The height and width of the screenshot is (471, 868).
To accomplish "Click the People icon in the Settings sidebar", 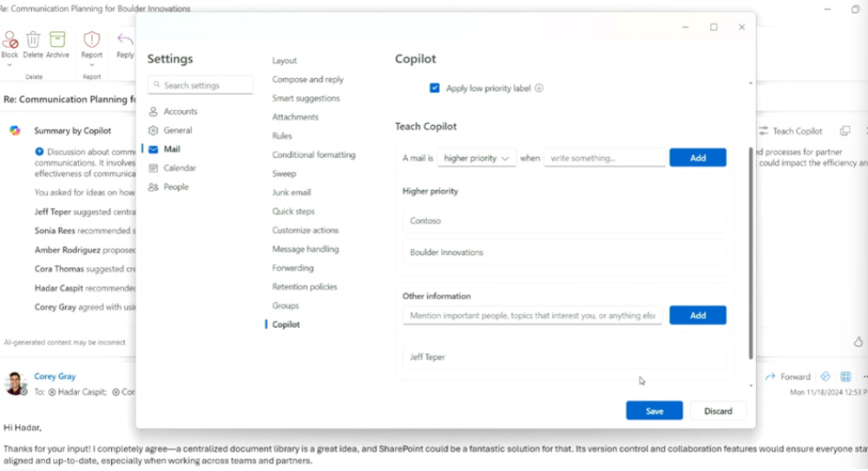I will tap(154, 187).
